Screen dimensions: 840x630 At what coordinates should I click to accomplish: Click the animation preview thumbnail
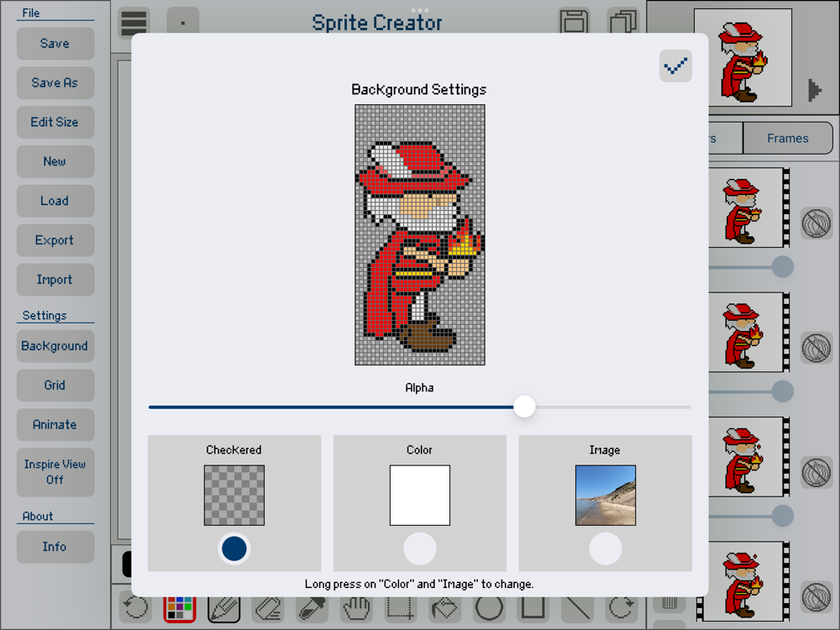pos(743,57)
